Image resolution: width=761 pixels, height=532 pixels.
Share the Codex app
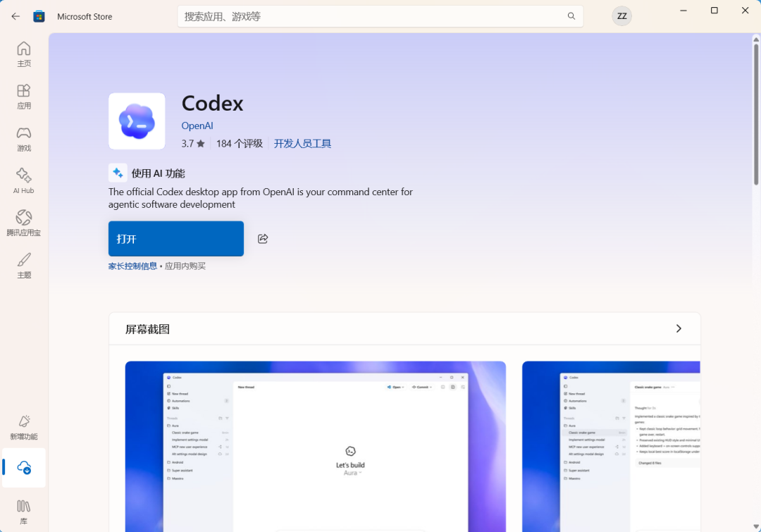[263, 238]
